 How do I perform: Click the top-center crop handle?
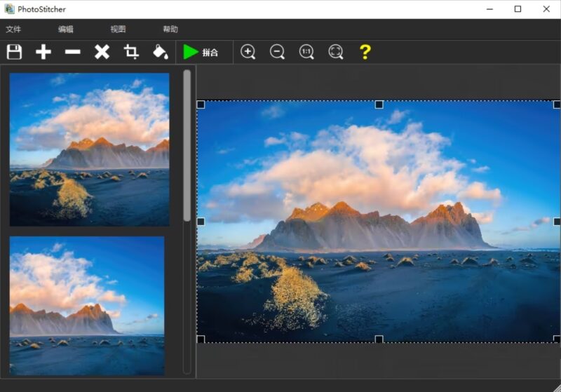pos(379,104)
